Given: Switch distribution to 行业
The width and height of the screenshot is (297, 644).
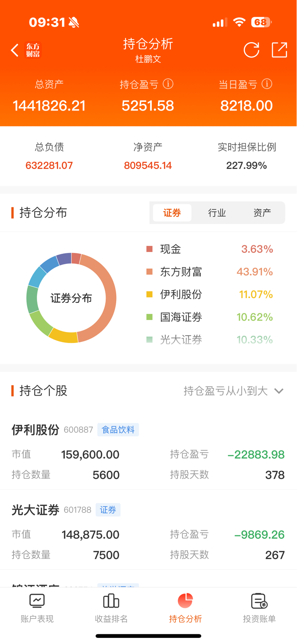Looking at the screenshot, I should pyautogui.click(x=217, y=213).
